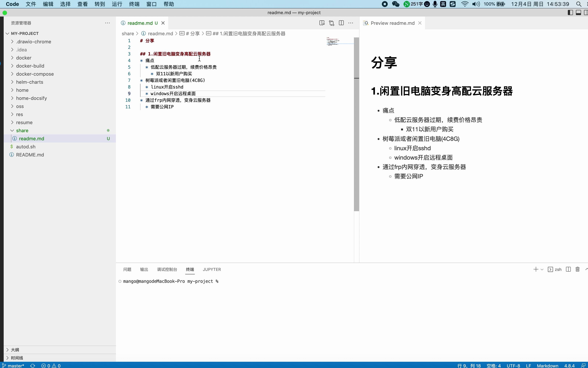
Task: Add a new terminal with plus icon
Action: click(536, 269)
